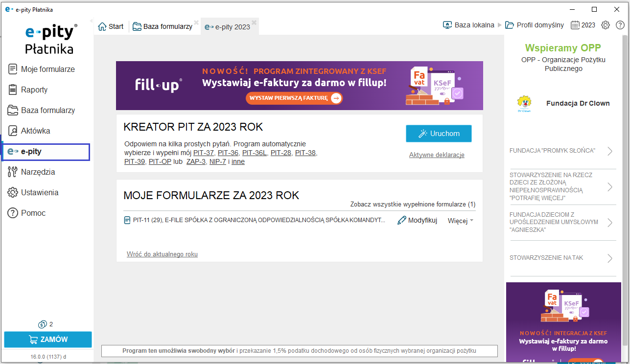The width and height of the screenshot is (630, 364).
Task: Expand Fundacja "AGNIESZKA" chevron
Action: tap(610, 222)
